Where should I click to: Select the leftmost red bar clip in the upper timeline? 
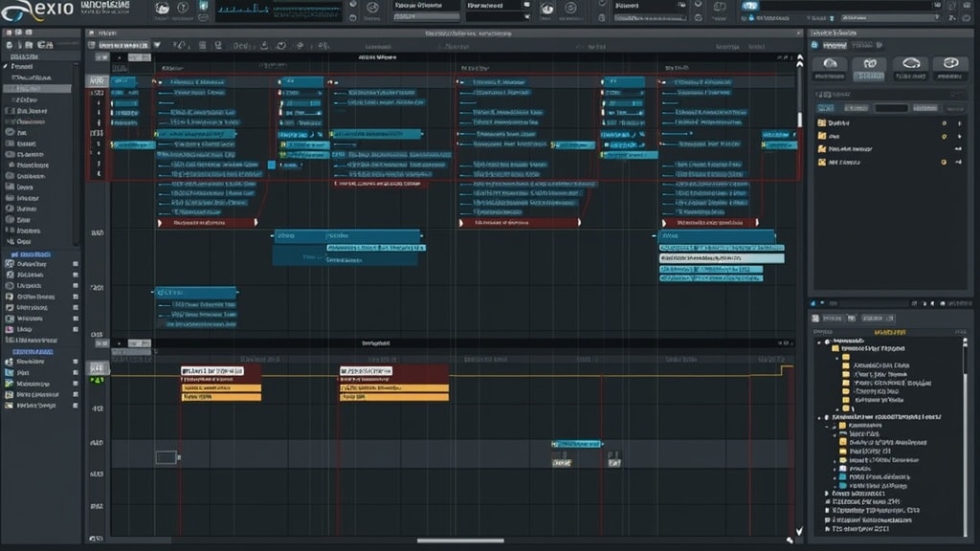pos(208,222)
